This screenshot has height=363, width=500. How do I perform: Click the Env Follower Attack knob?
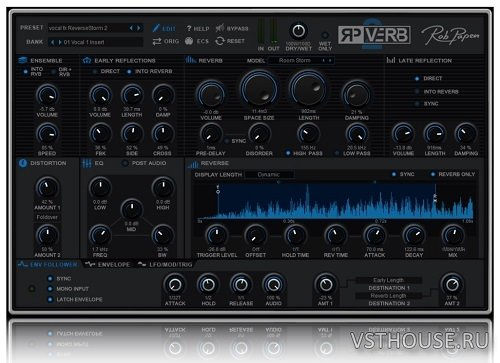point(175,285)
